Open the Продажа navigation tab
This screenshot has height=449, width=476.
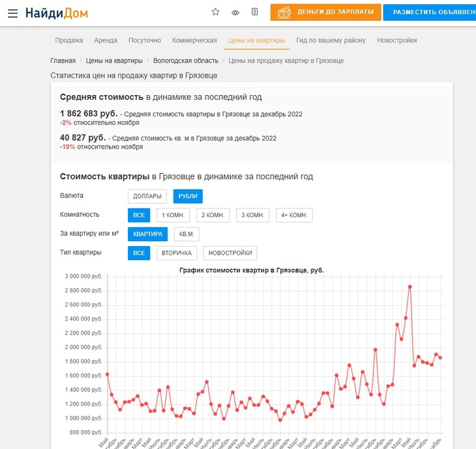tap(69, 40)
